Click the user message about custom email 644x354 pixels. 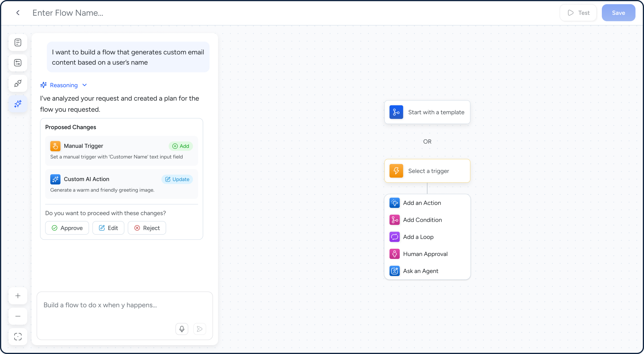[x=128, y=57]
